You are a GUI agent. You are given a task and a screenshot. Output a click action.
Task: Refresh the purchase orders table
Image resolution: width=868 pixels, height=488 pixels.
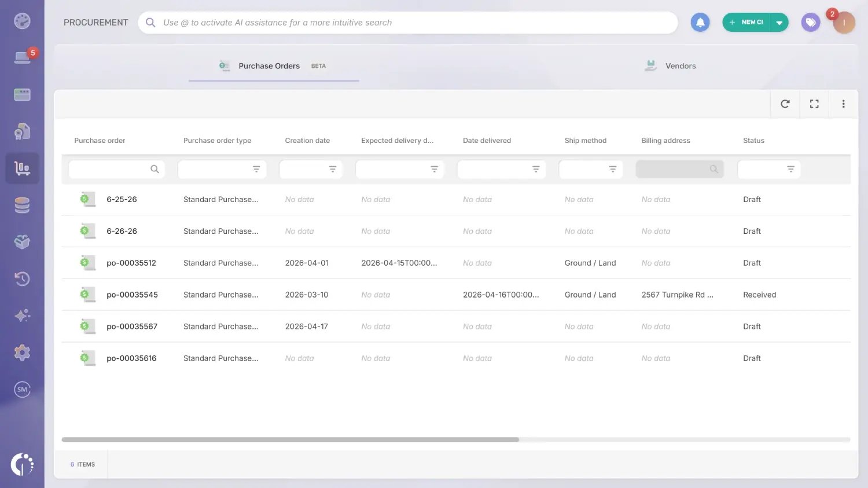tap(785, 104)
